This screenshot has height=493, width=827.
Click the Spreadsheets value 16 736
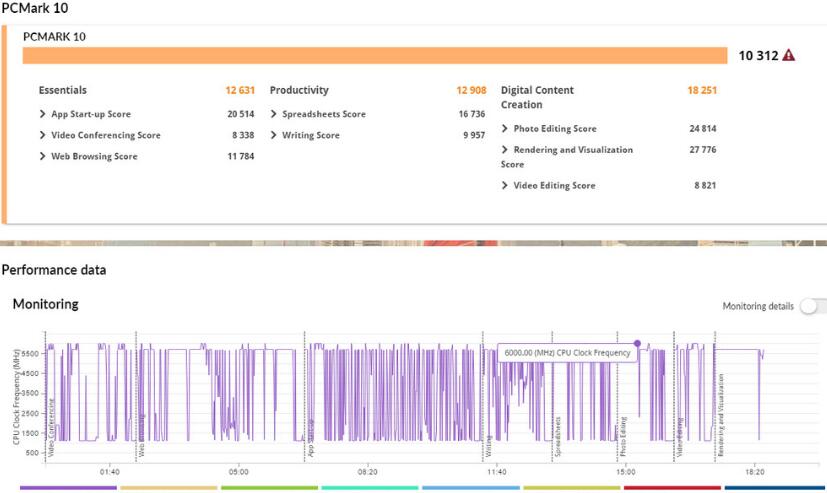click(472, 114)
